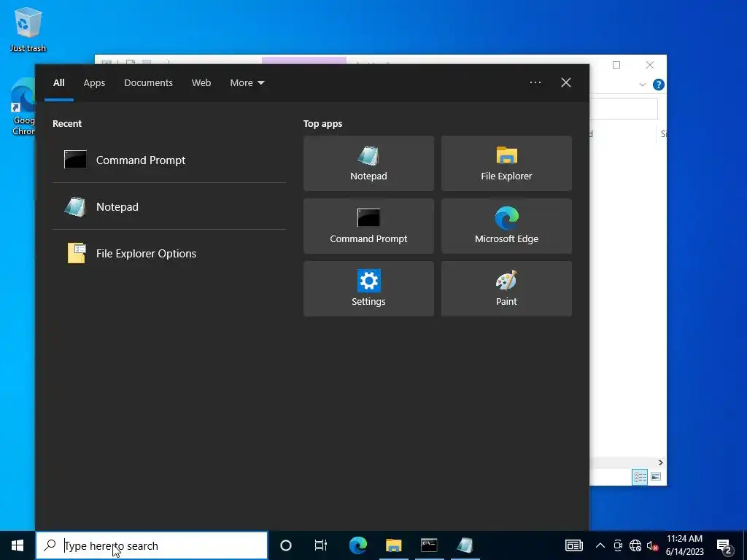The width and height of the screenshot is (747, 560).
Task: Click File Explorer scroll right arrow
Action: coord(660,462)
